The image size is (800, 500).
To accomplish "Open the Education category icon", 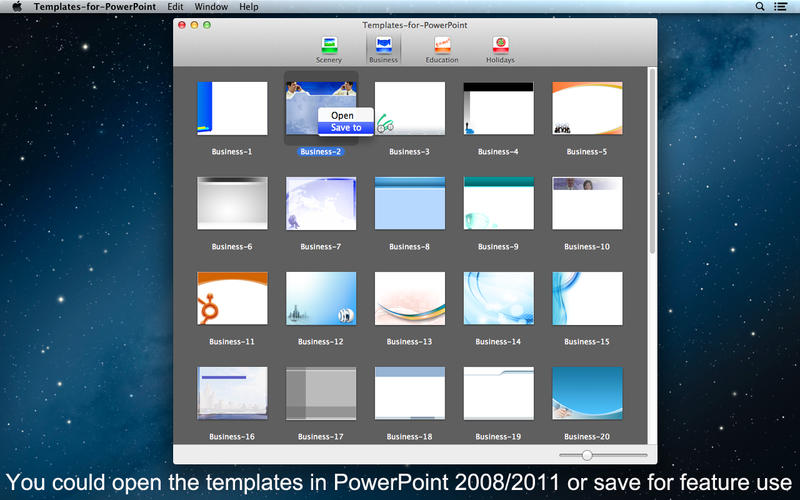I will pos(441,45).
